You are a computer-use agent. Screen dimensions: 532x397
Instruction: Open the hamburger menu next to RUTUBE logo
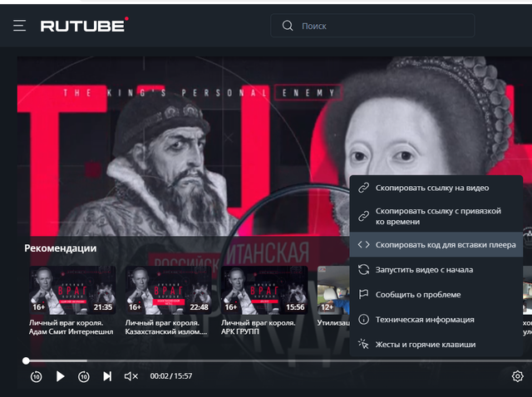point(19,26)
